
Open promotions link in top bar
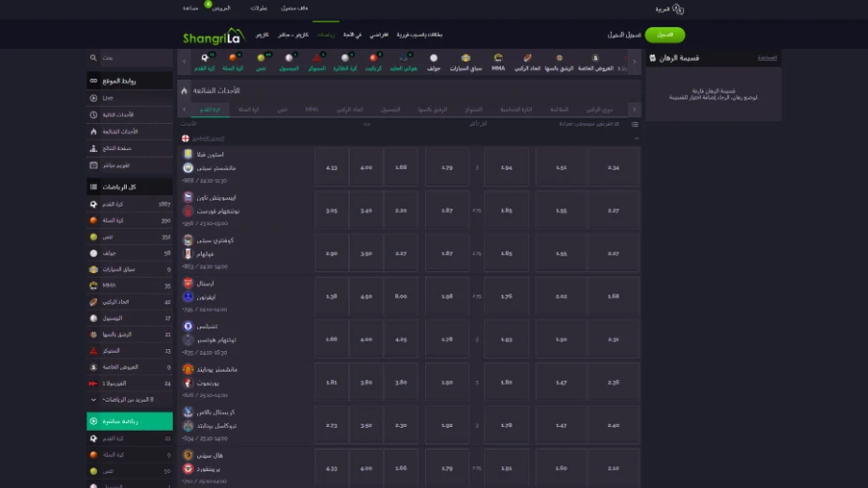click(x=221, y=8)
